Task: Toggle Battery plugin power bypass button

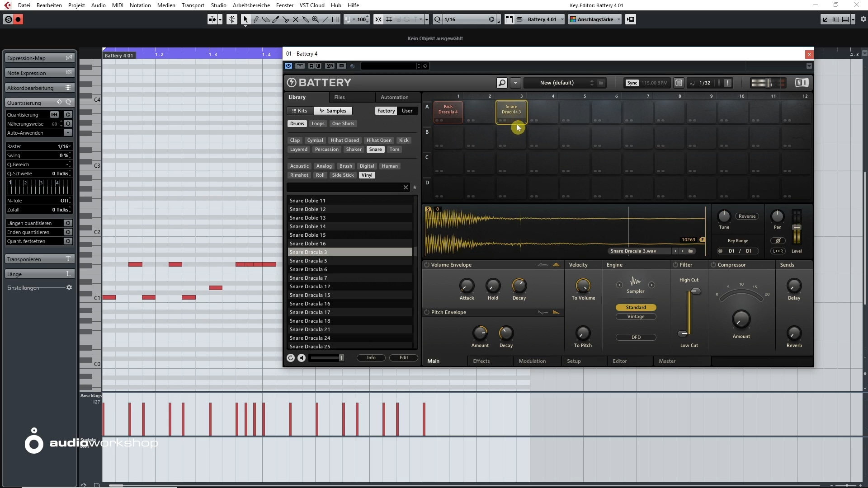Action: point(288,66)
